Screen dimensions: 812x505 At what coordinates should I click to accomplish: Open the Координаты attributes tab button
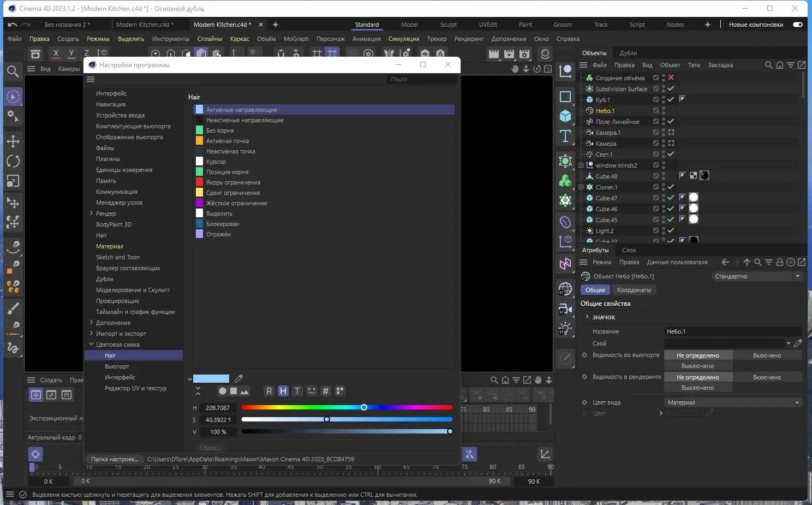coord(634,290)
